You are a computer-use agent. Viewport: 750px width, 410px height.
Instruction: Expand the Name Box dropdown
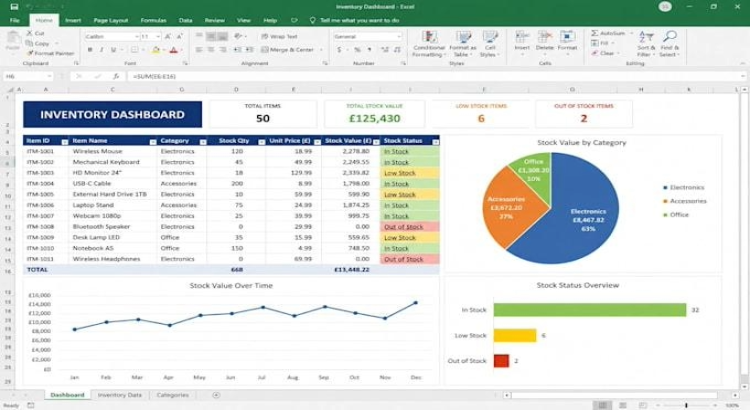49,76
